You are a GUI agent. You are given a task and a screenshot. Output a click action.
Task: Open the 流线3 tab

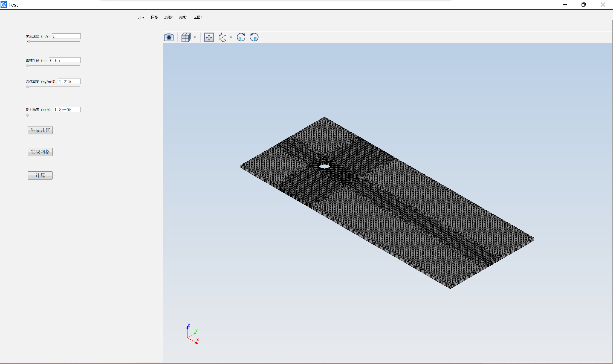click(183, 17)
